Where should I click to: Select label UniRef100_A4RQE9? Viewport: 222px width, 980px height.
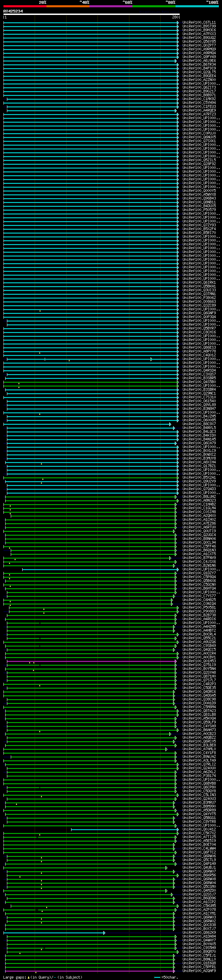(x=199, y=110)
